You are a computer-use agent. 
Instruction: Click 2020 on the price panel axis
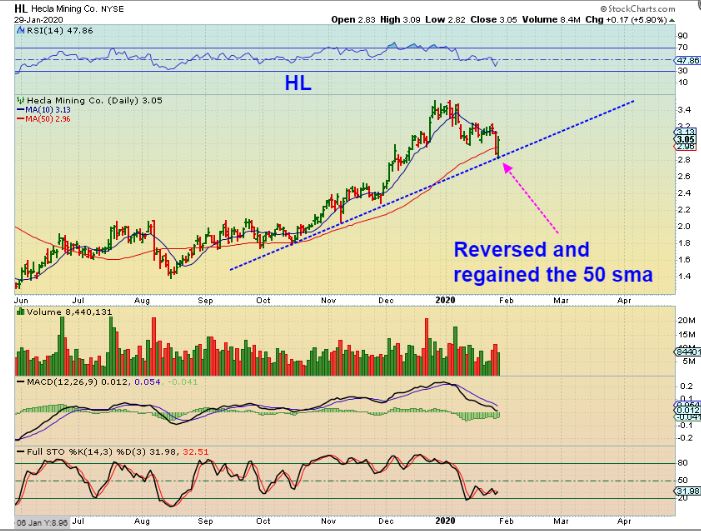click(445, 300)
